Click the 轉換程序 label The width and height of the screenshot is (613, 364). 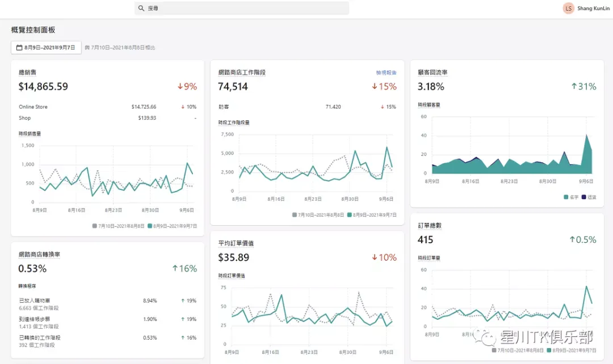click(27, 286)
